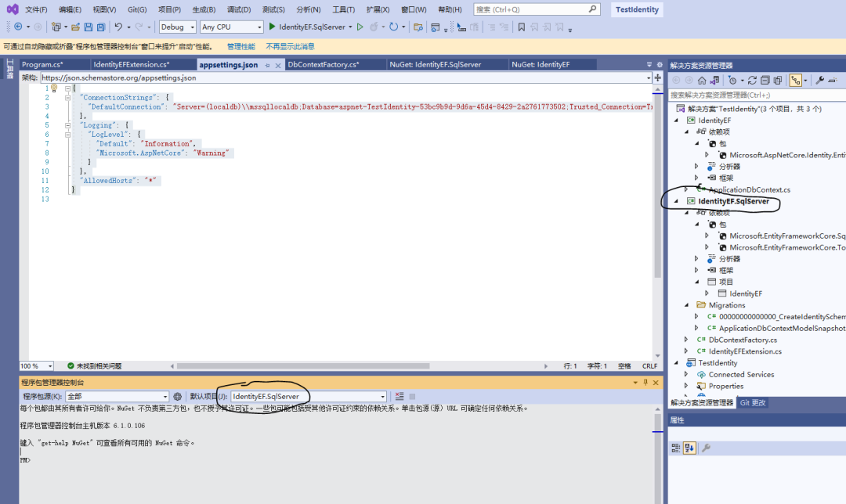Click the Preview Selected Items icon

click(x=833, y=81)
